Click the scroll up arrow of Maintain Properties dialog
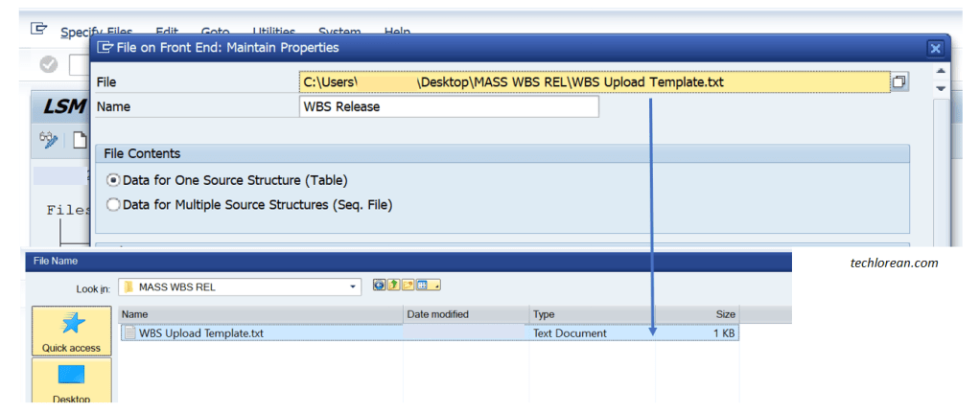The width and height of the screenshot is (980, 412). (x=940, y=71)
